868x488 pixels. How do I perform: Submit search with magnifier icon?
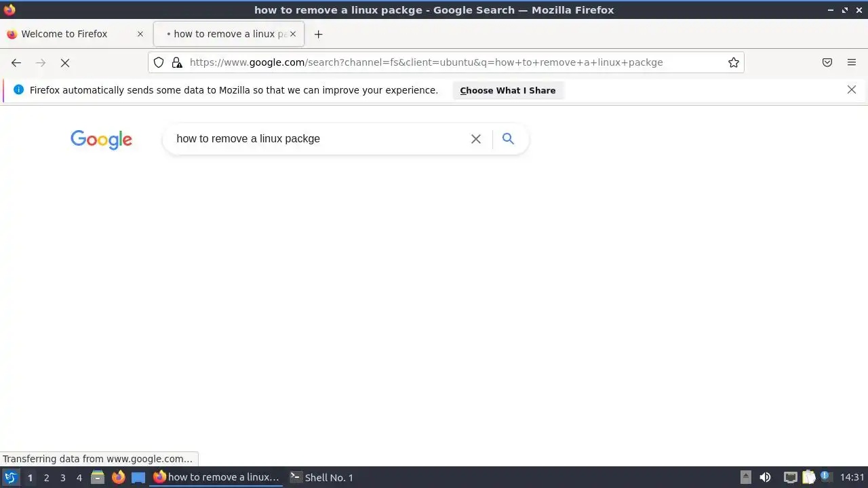point(508,139)
